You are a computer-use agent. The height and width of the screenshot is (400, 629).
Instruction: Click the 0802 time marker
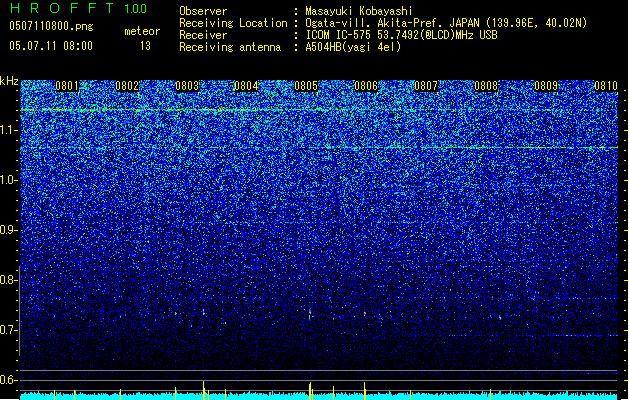(127, 86)
